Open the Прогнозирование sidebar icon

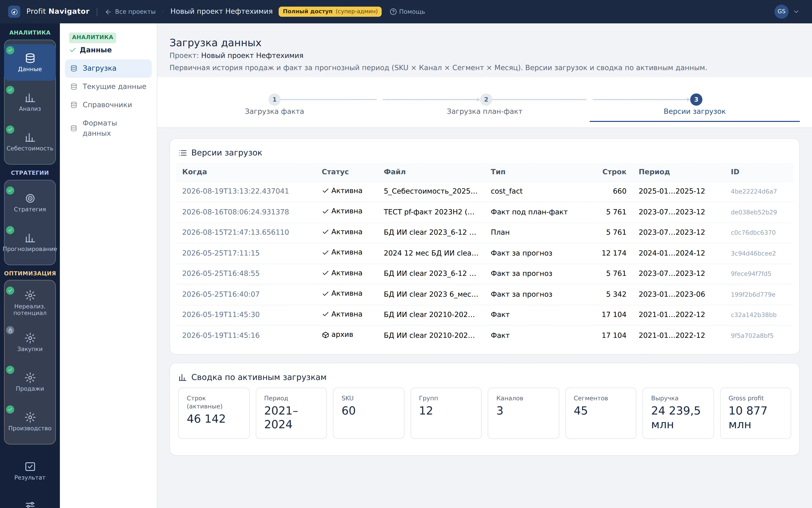30,238
